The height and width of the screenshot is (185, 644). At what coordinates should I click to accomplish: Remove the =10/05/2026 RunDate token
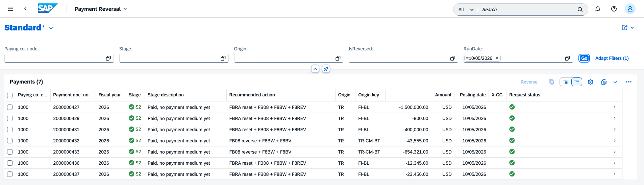[x=497, y=58]
